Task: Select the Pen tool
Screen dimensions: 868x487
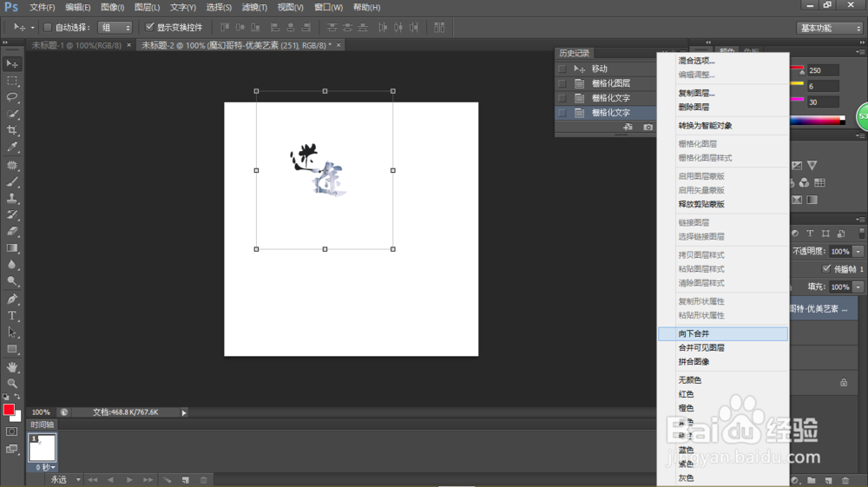Action: [12, 299]
